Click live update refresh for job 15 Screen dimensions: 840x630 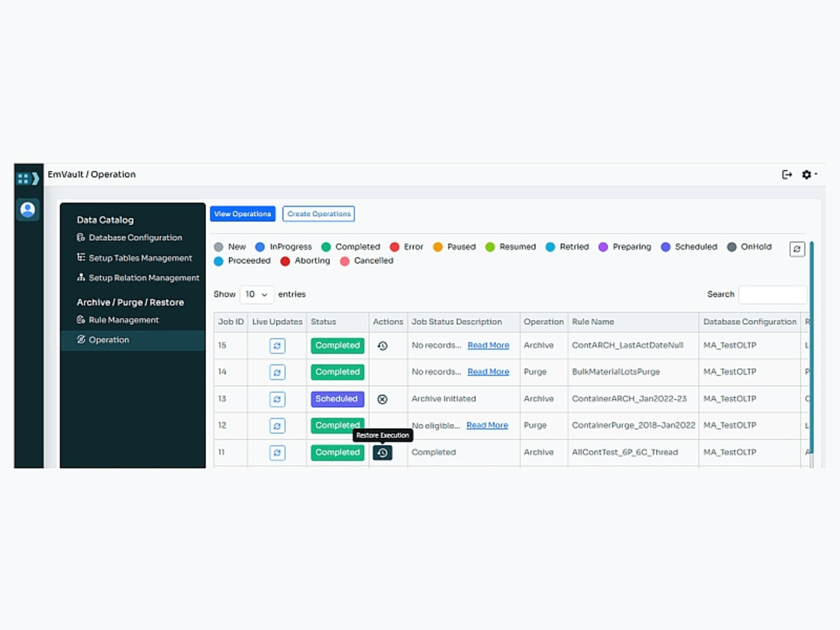(277, 346)
